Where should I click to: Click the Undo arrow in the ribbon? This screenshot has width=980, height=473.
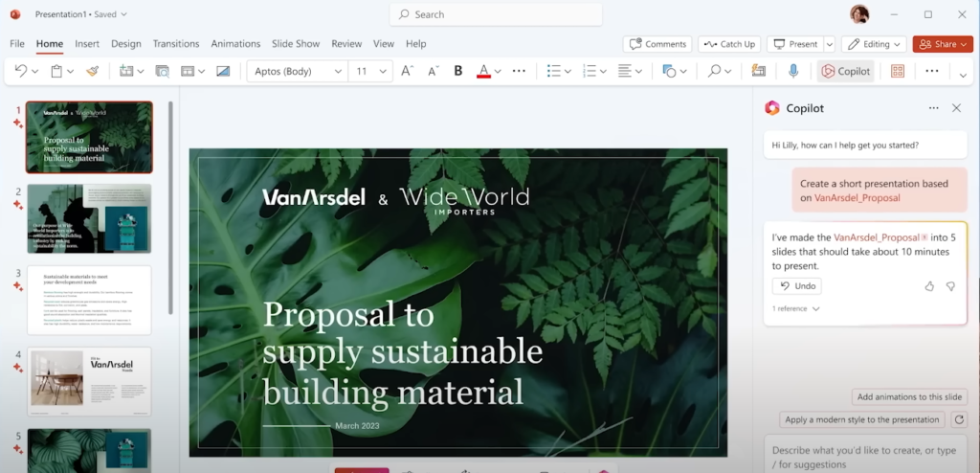tap(20, 71)
